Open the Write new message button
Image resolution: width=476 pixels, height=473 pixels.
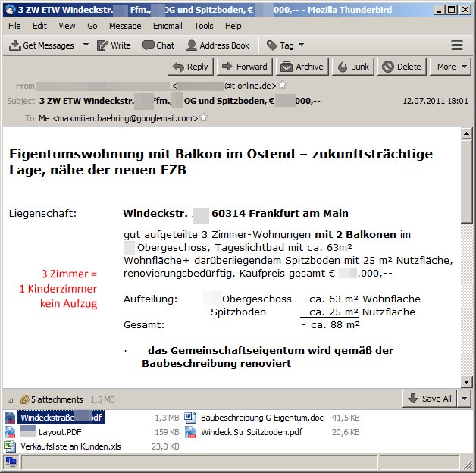coord(114,45)
